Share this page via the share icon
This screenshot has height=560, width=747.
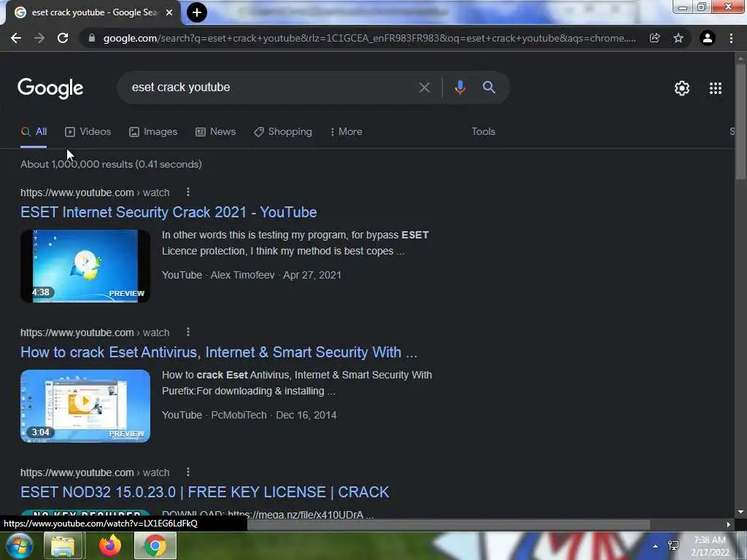tap(654, 38)
